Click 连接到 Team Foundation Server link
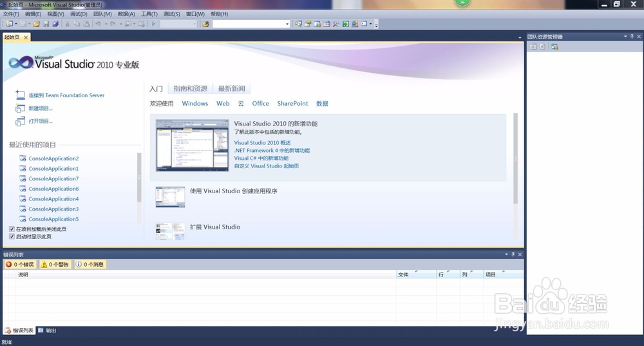 [x=66, y=95]
